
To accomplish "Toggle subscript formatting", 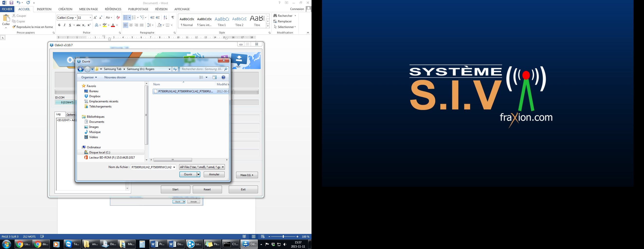I will click(x=84, y=25).
